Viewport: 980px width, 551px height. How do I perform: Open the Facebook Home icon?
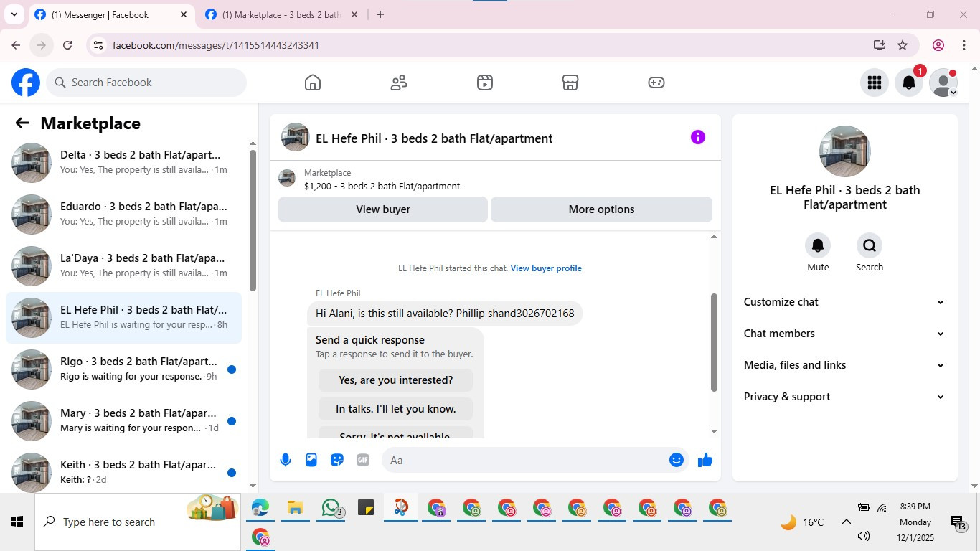coord(312,83)
